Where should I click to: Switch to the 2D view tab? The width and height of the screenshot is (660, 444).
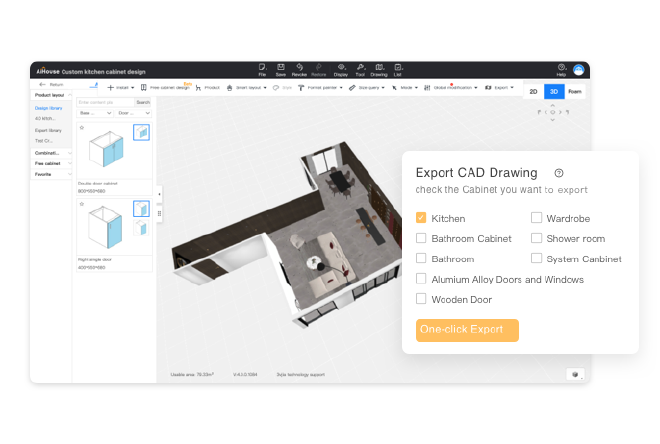pos(533,91)
